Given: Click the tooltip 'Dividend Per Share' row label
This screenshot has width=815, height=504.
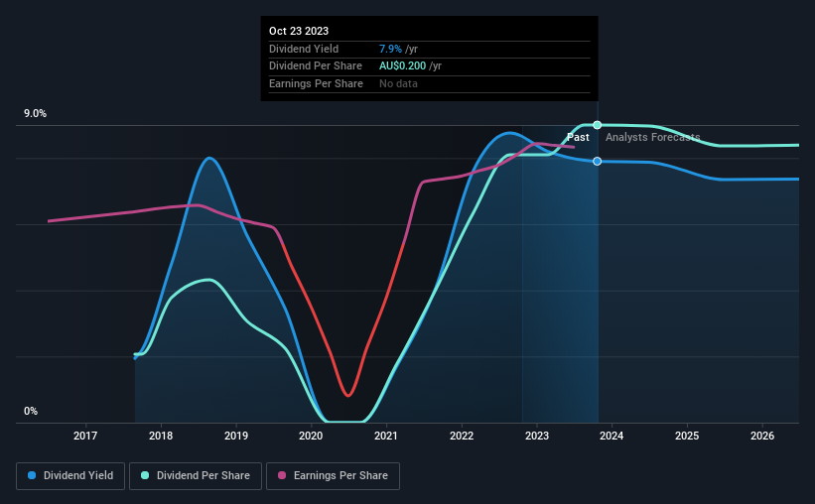Looking at the screenshot, I should tap(316, 66).
